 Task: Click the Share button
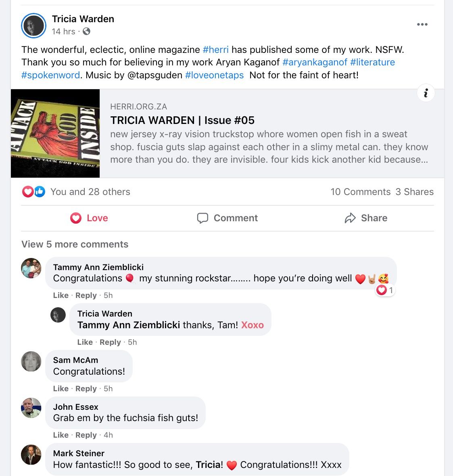[x=366, y=218]
